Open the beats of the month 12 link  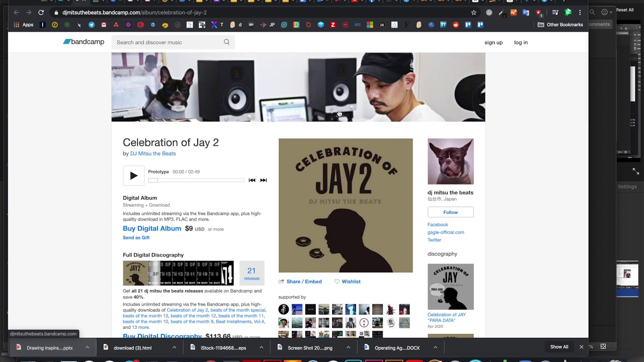193,316
